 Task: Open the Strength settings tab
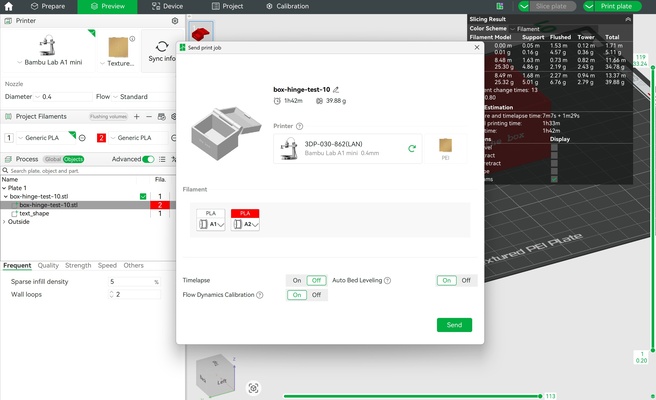[x=78, y=265]
